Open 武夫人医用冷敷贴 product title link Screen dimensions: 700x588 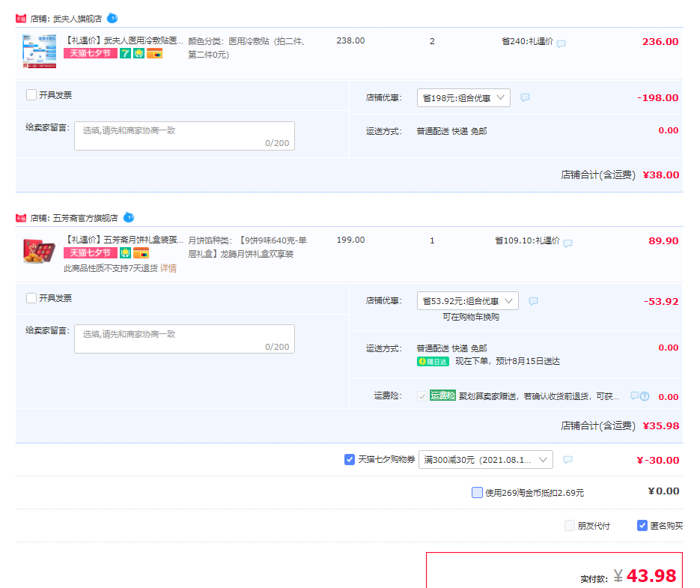[124, 40]
